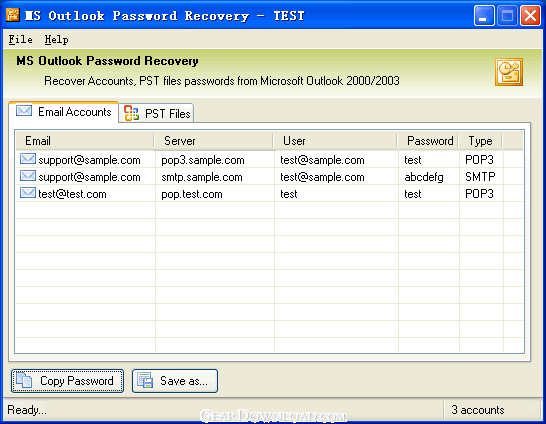The height and width of the screenshot is (424, 546).
Task: Open the Help menu
Action: (56, 39)
